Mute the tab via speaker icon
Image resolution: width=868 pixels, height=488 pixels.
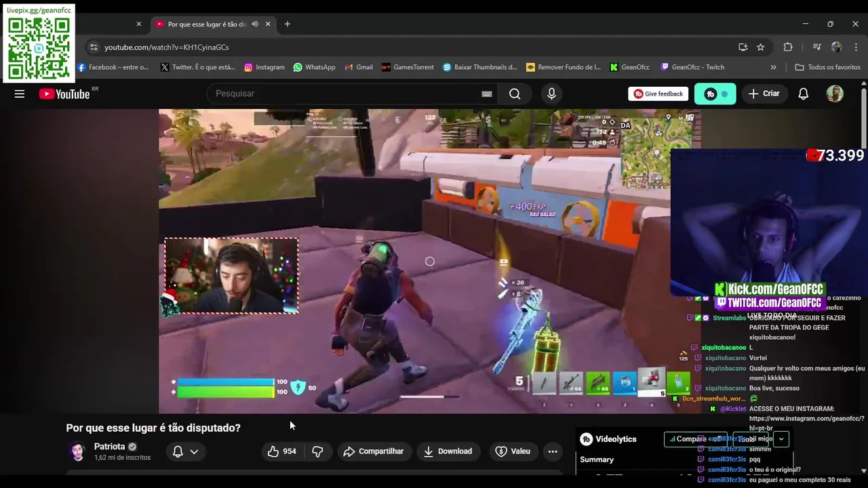[x=255, y=24]
